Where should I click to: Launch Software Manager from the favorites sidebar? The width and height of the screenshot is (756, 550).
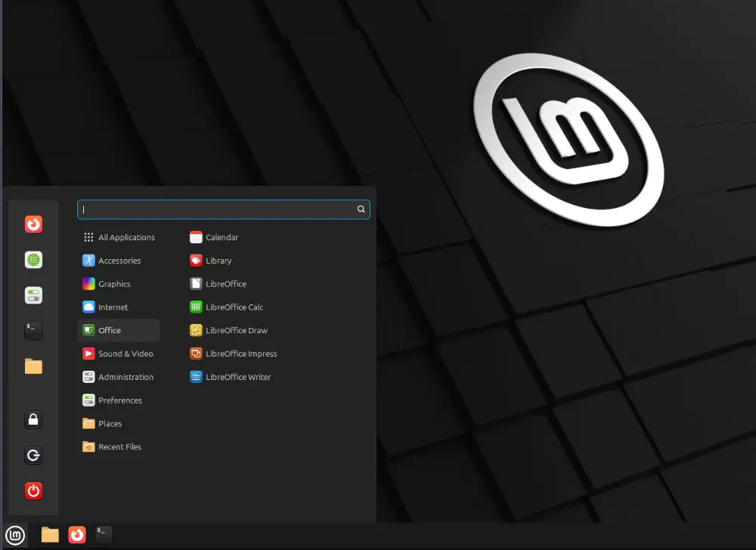(33, 260)
